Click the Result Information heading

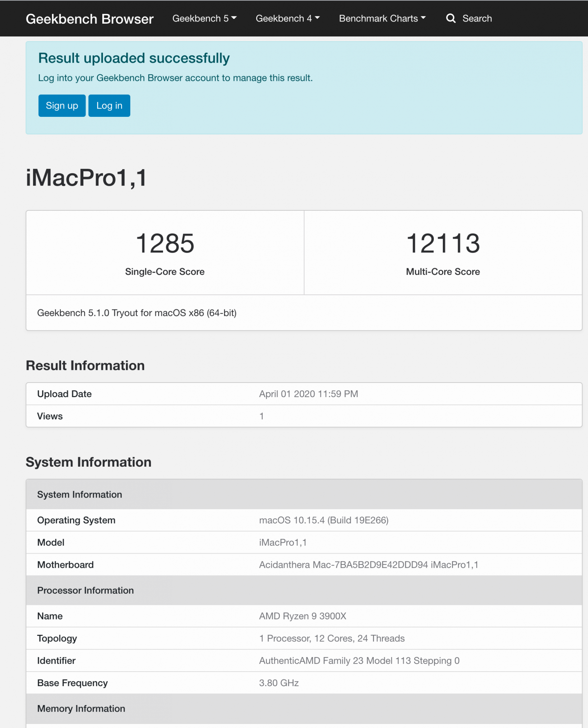[x=85, y=365]
